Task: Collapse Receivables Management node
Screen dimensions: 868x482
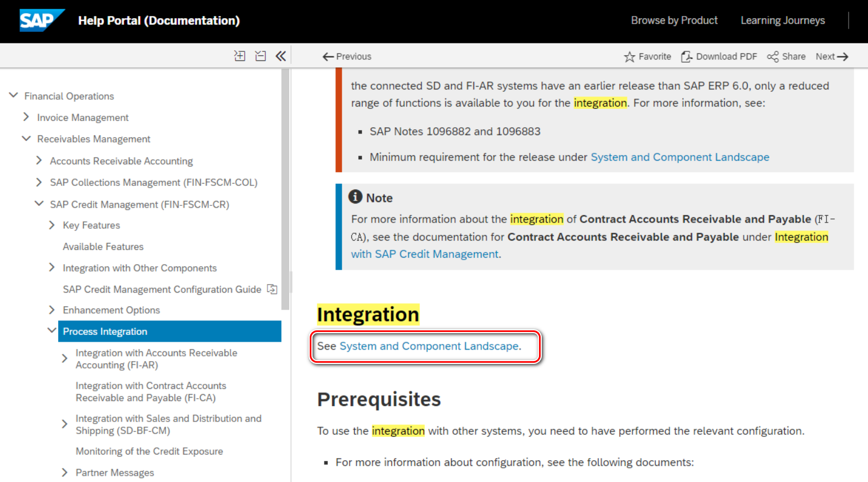Action: pos(26,139)
